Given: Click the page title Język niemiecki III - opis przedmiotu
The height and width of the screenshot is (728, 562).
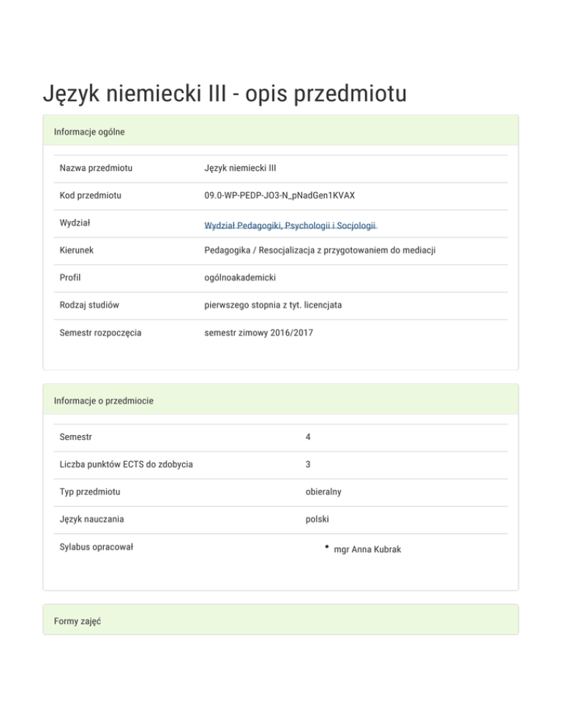Looking at the screenshot, I should click(224, 94).
